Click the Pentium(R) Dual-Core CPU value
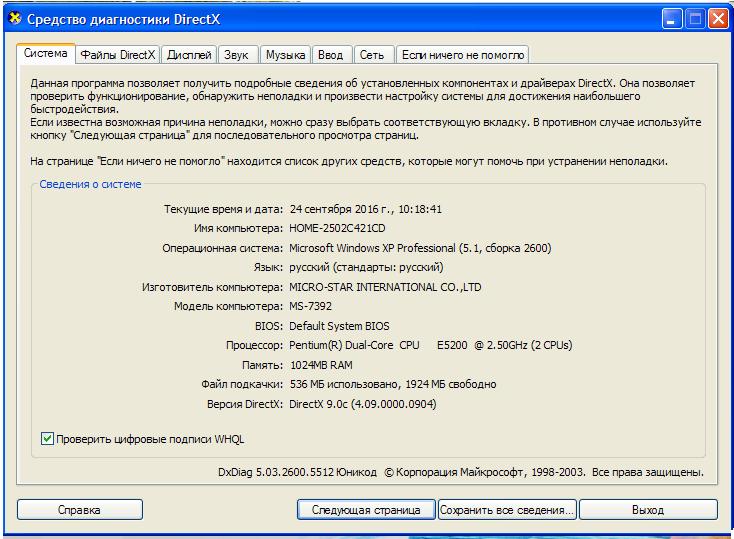734x539 pixels. (x=431, y=345)
